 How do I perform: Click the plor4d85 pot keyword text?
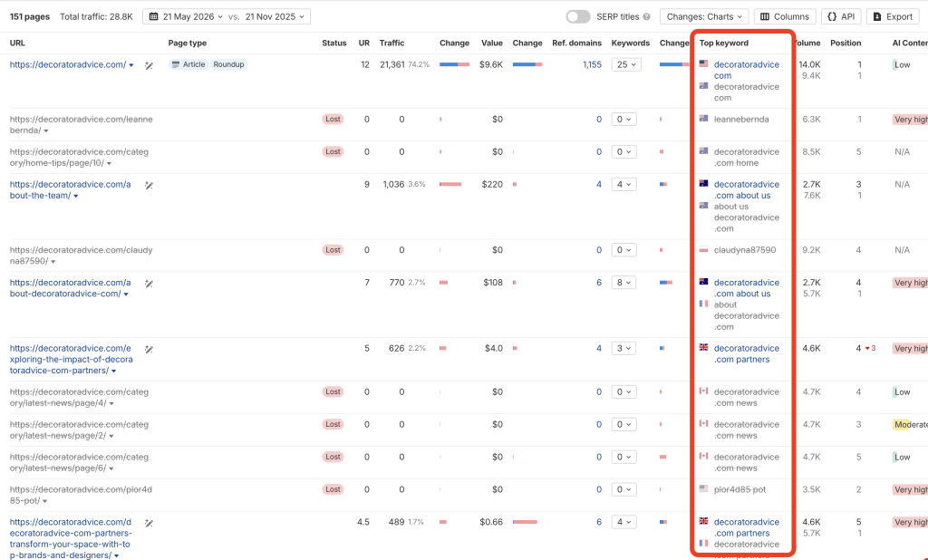(739, 489)
